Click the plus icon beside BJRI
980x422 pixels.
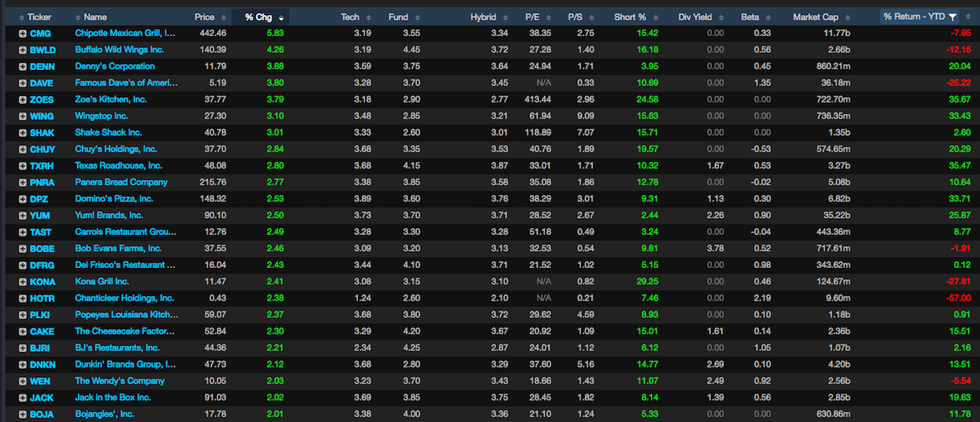(23, 347)
